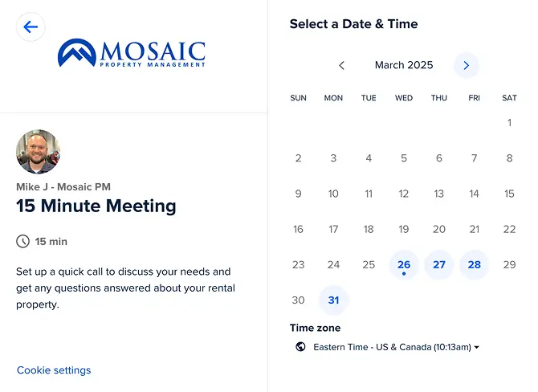Select March 28 on the calendar
Screen dimensions: 538x392
coord(475,264)
